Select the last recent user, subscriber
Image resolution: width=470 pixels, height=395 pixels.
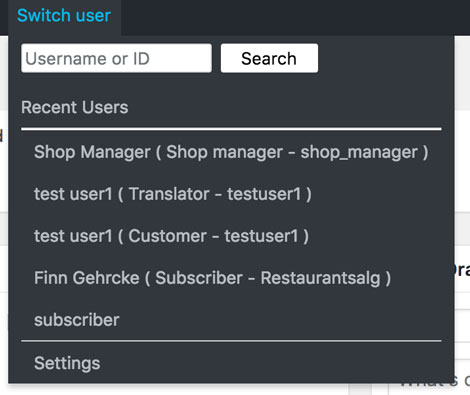77,320
